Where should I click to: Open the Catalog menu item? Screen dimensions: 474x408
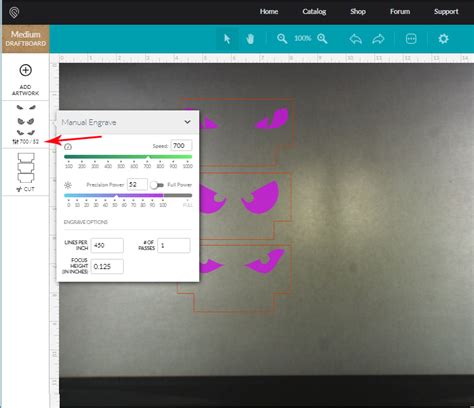tap(314, 12)
